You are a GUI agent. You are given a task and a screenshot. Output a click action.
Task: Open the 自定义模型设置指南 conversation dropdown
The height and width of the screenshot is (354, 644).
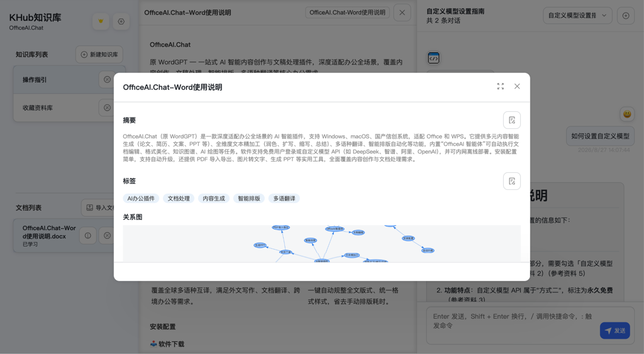pyautogui.click(x=577, y=16)
